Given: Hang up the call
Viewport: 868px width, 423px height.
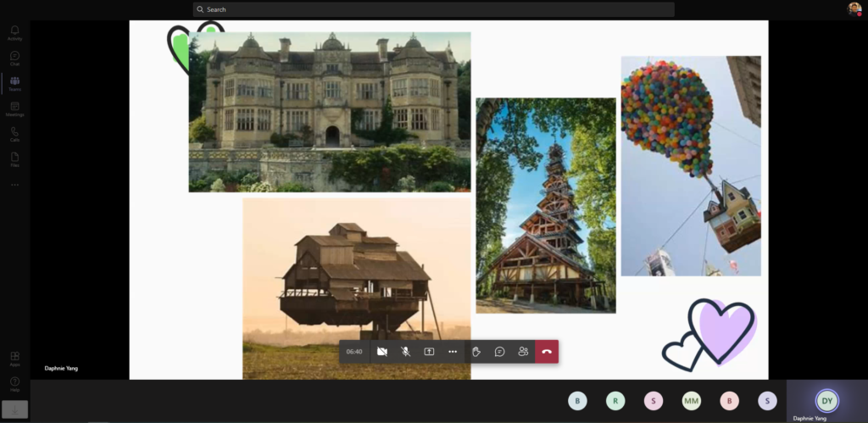Looking at the screenshot, I should pyautogui.click(x=547, y=352).
